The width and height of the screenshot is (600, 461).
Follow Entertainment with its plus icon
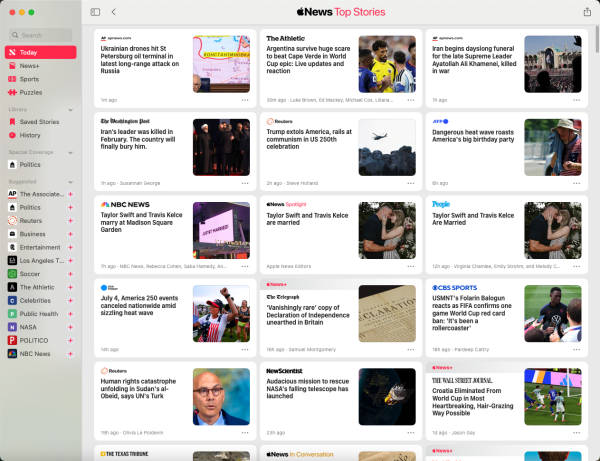tap(70, 248)
